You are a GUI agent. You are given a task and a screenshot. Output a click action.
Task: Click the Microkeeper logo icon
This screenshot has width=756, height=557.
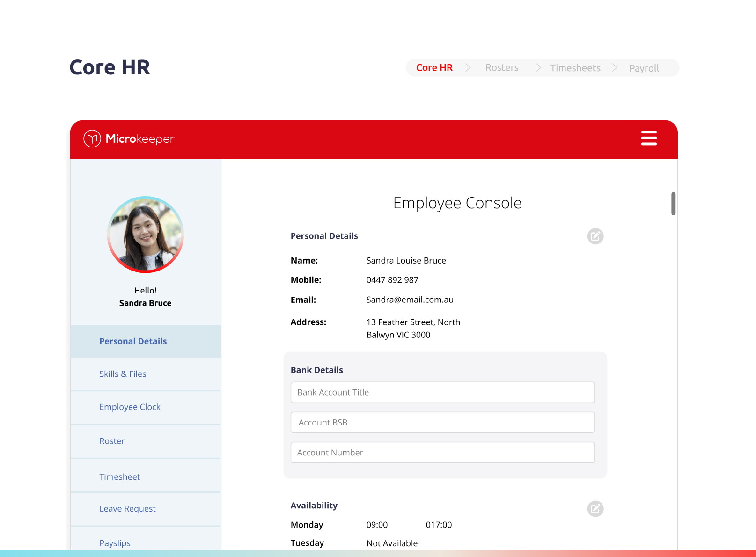[92, 139]
